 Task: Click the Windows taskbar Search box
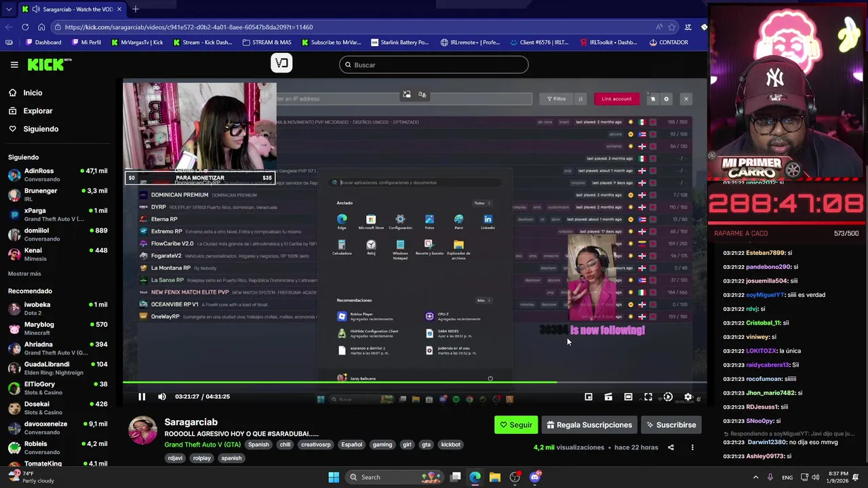[396, 477]
